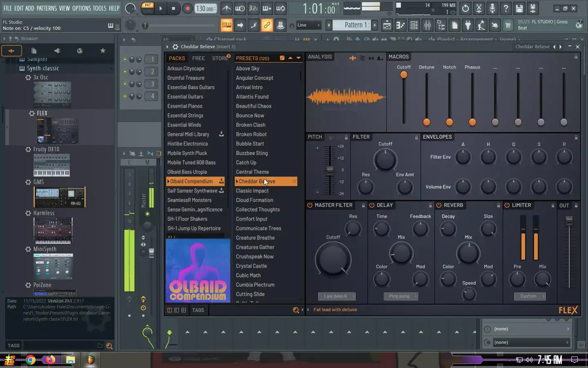Open the FILE menu
The height and width of the screenshot is (368, 588).
8,8
